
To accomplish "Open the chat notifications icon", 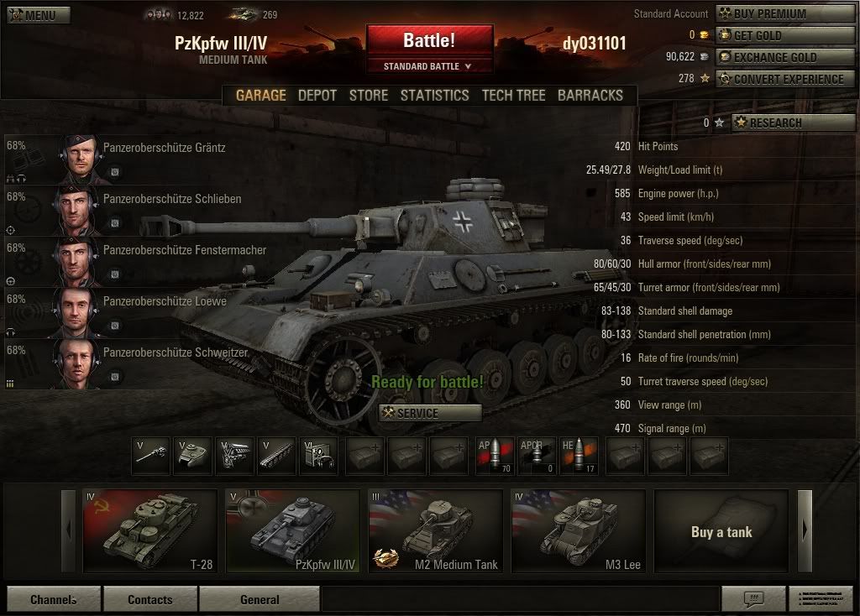I will 753,598.
